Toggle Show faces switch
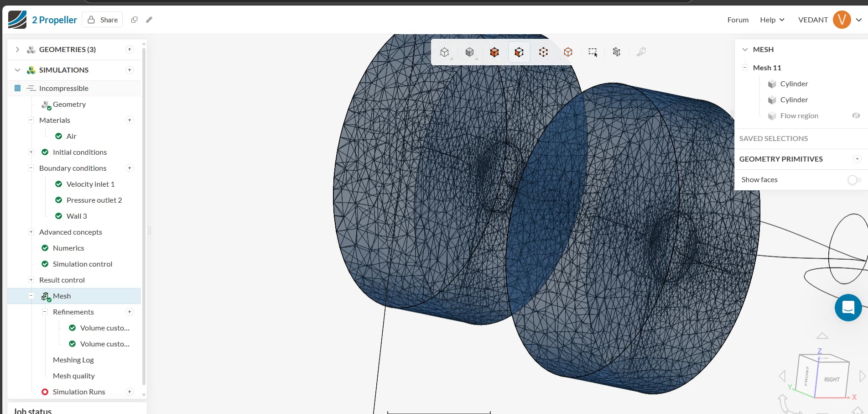Viewport: 868px width, 414px height. coord(854,180)
